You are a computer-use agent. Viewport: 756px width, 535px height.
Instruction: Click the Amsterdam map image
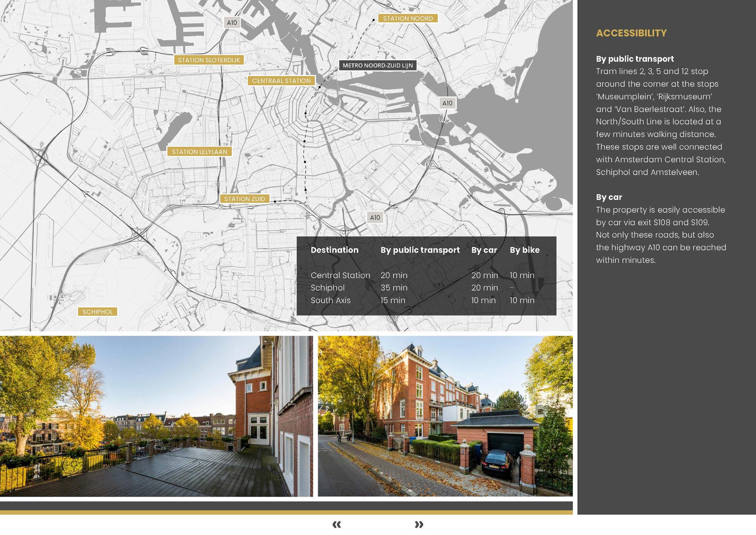tap(286, 165)
